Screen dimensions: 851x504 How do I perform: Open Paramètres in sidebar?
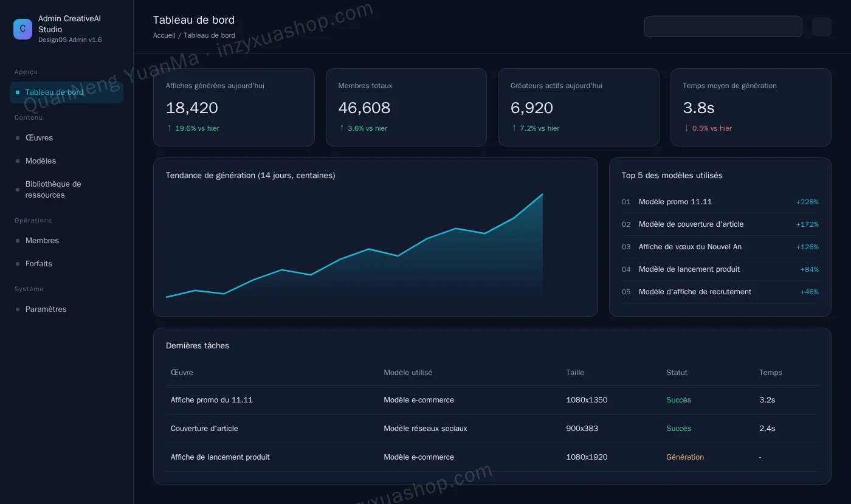tap(66, 309)
